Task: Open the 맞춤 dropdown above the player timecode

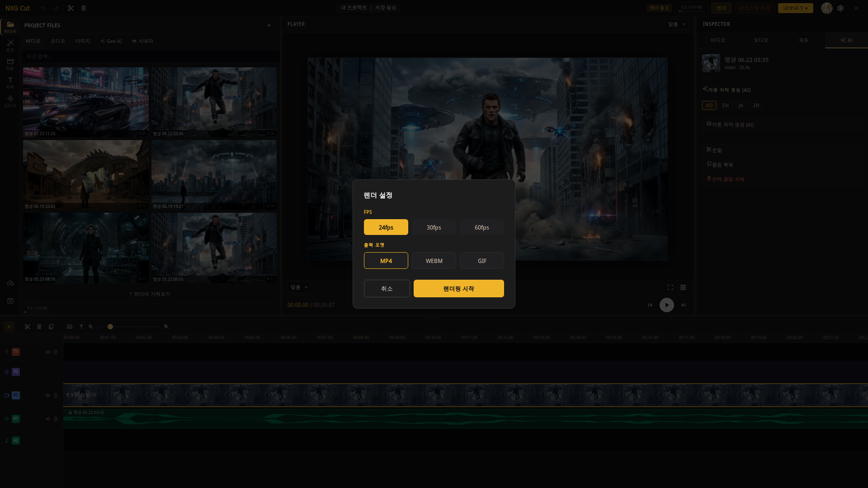Action: tap(299, 287)
